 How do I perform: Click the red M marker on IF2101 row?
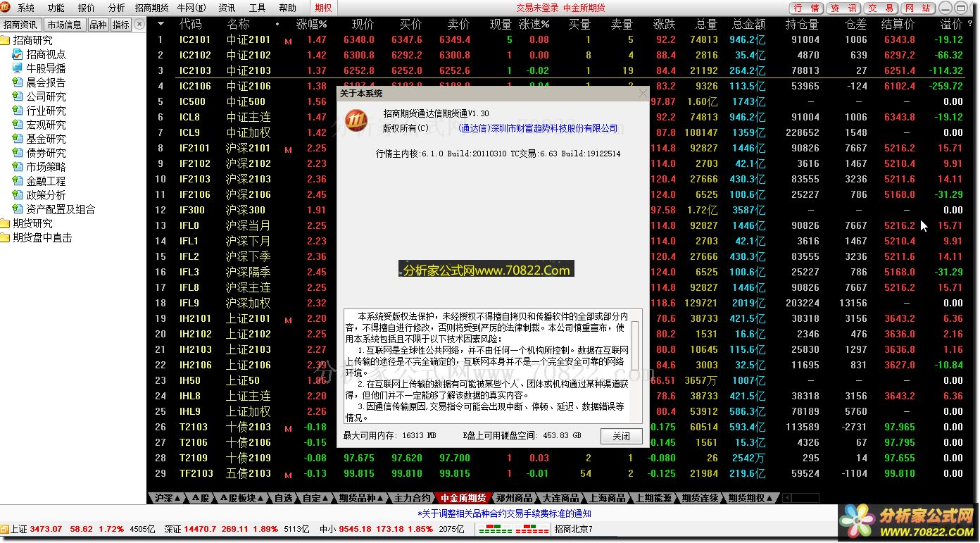288,150
